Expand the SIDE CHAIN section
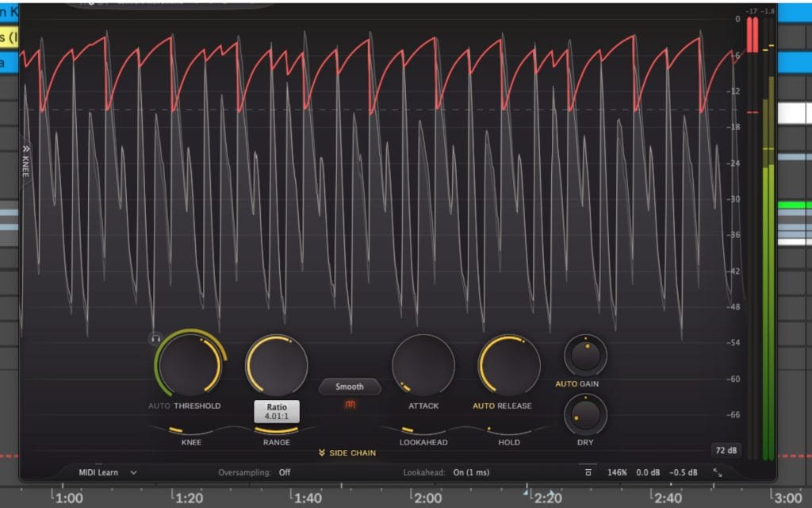The image size is (812, 508). (x=347, y=453)
